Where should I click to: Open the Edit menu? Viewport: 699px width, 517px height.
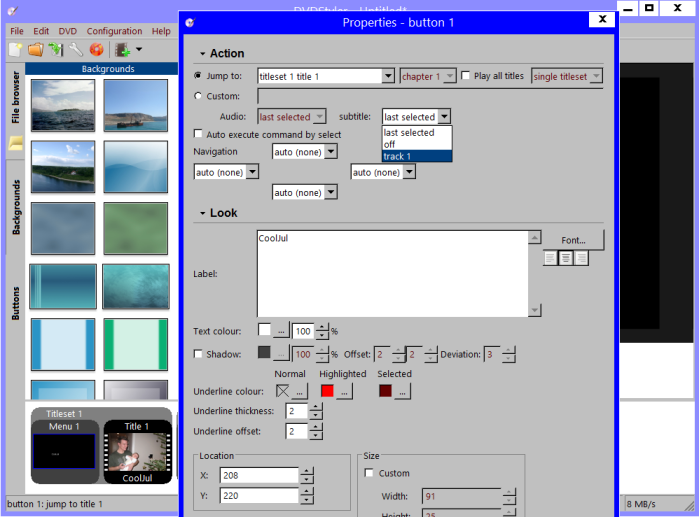pos(41,31)
